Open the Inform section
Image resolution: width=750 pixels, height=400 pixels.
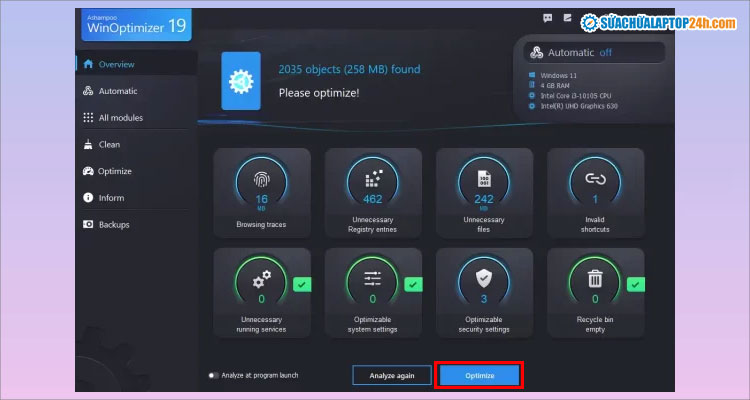136,198
